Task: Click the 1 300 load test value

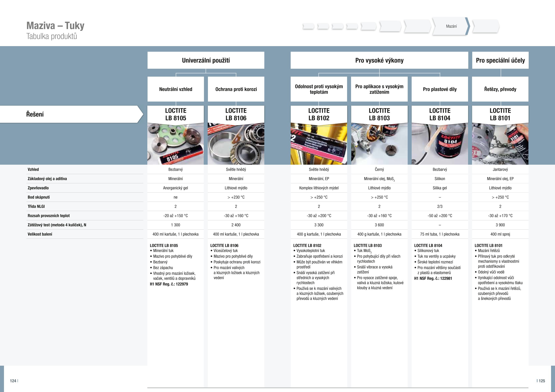Action: pyautogui.click(x=176, y=225)
